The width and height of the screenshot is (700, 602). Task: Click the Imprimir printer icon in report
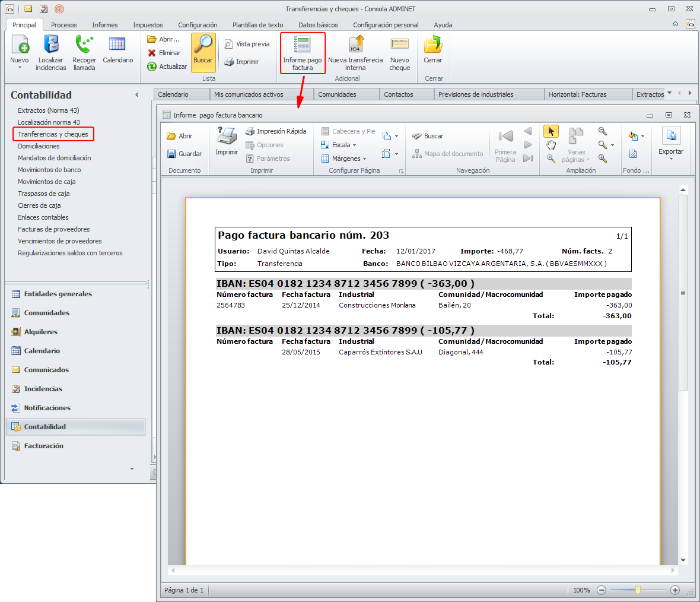227,137
